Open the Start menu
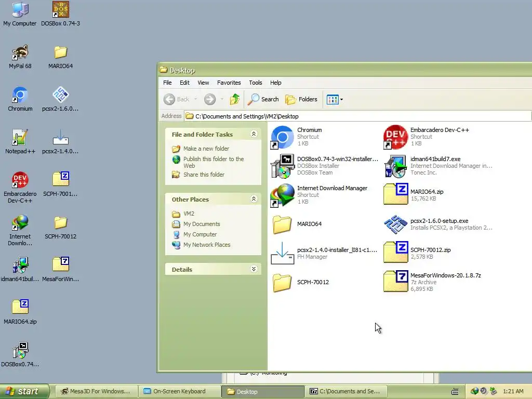 tap(25, 391)
